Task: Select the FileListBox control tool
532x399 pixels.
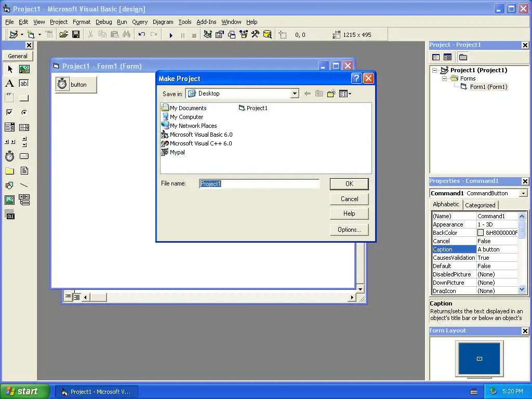Action: click(24, 170)
